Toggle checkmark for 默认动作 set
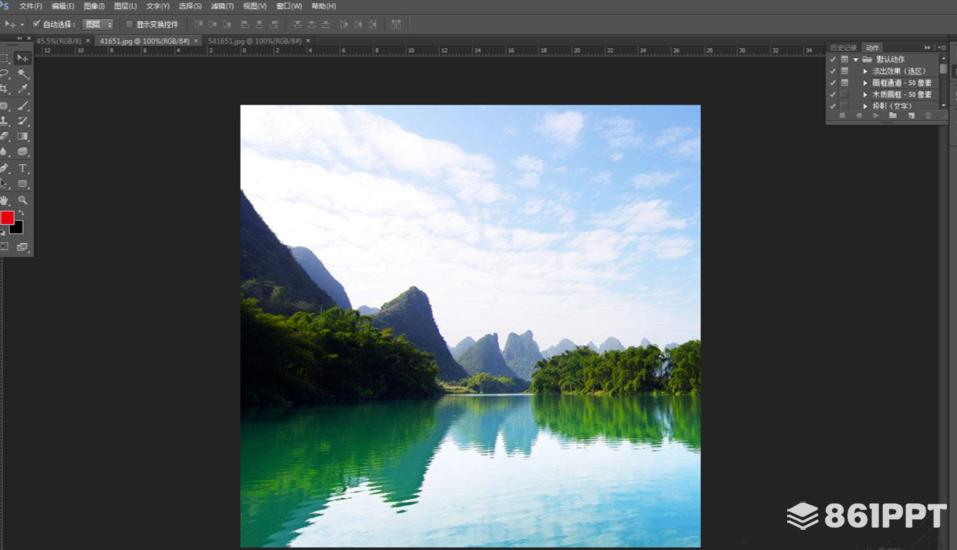 pyautogui.click(x=833, y=59)
